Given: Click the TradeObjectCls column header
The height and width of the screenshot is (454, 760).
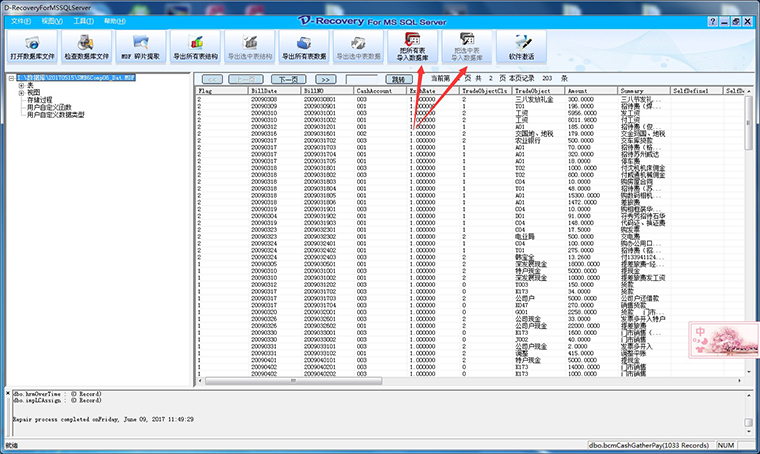Looking at the screenshot, I should [x=486, y=91].
